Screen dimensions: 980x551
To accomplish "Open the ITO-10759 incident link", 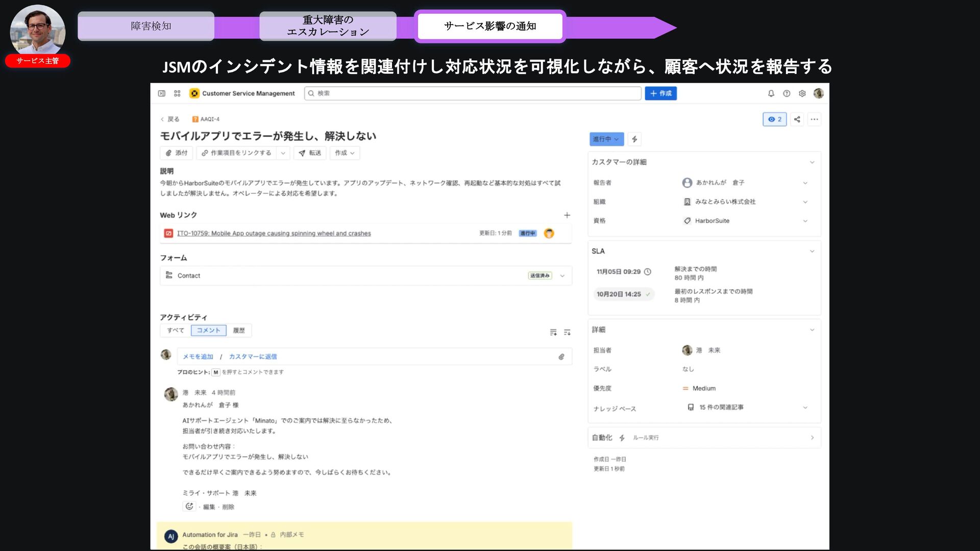I will coord(274,234).
